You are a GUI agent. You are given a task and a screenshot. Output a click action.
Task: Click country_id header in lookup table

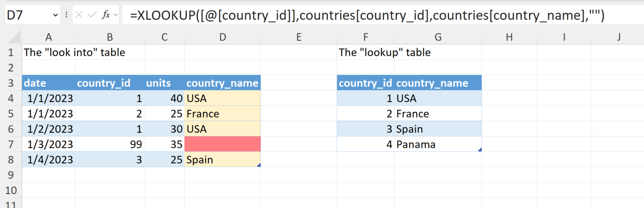coord(365,83)
